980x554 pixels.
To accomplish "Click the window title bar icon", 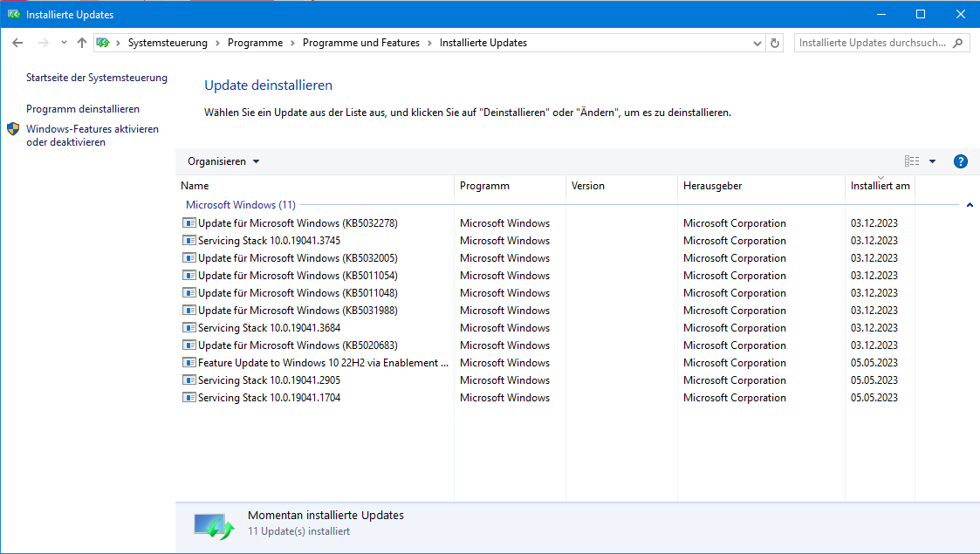I will [x=14, y=14].
